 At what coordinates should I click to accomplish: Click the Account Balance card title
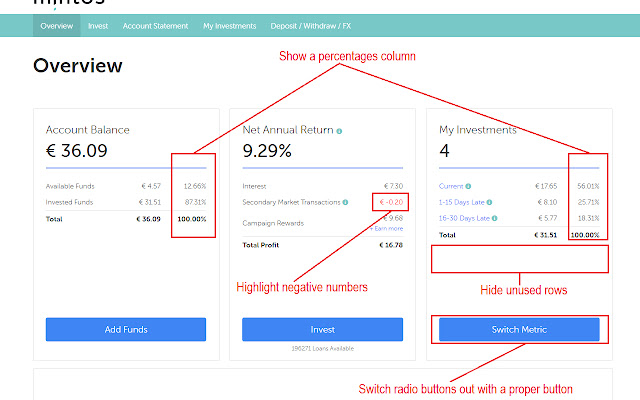tap(87, 130)
